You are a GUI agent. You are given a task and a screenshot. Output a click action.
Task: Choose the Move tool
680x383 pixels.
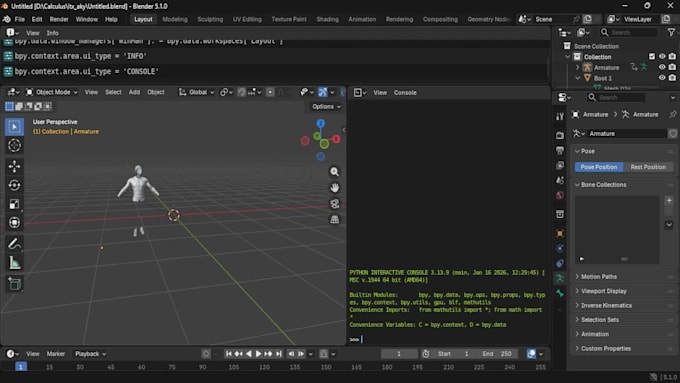pos(14,167)
